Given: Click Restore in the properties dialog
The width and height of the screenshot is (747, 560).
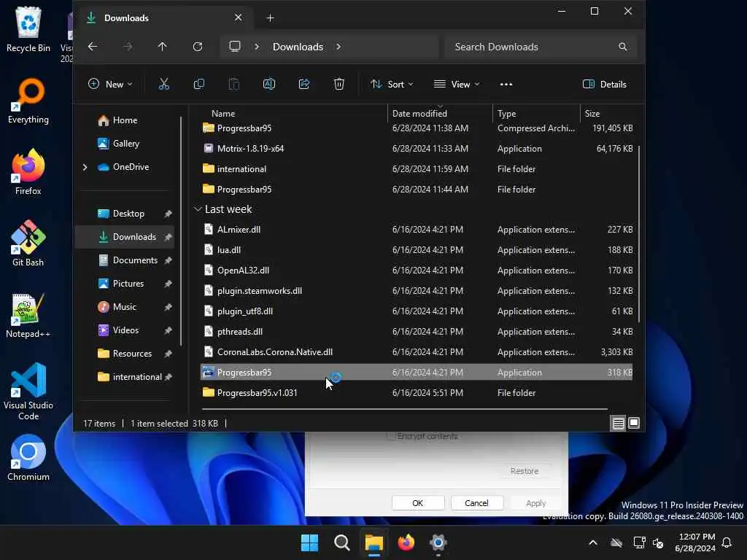Looking at the screenshot, I should pos(525,471).
